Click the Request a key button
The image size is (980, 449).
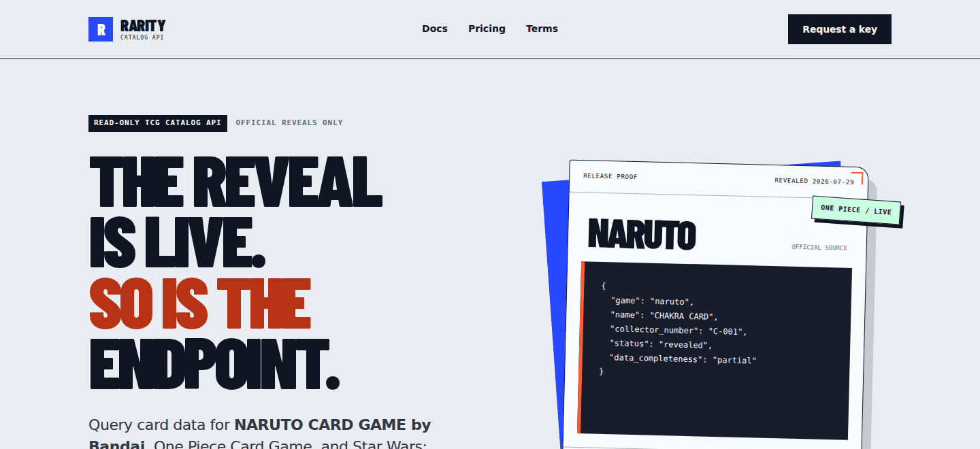[x=840, y=29]
